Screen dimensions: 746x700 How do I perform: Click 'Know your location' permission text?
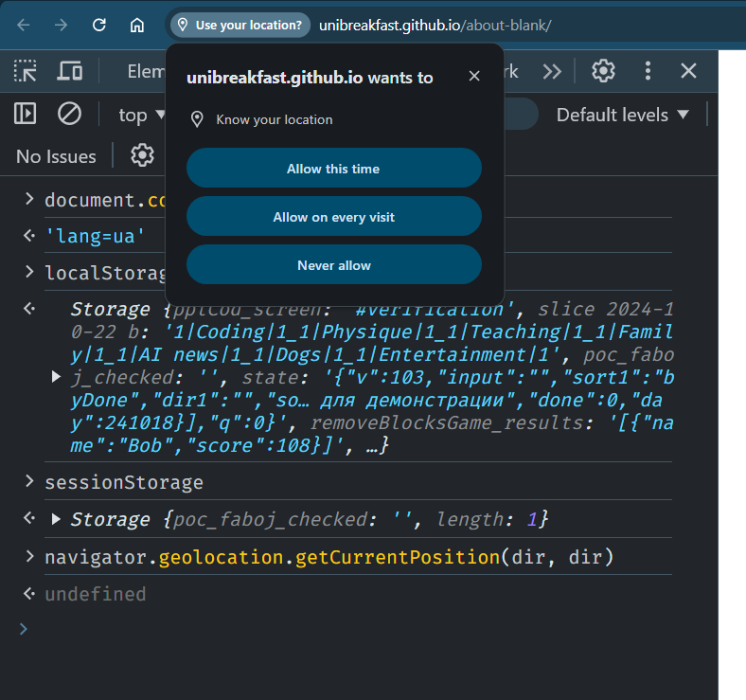click(x=275, y=119)
